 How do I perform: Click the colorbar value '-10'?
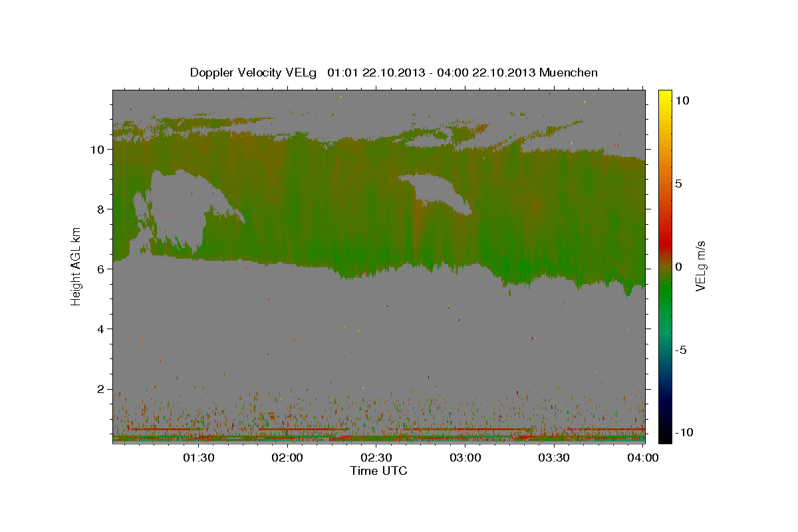coord(684,433)
